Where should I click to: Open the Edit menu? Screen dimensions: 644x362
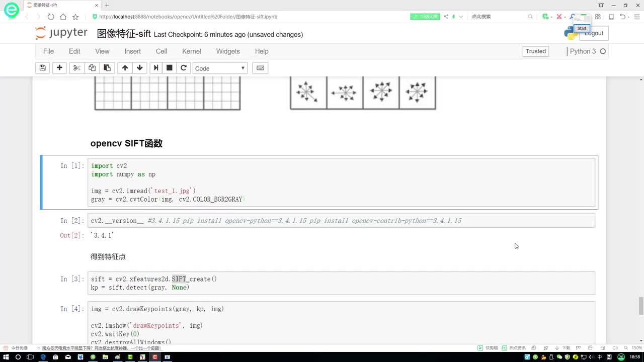74,51
